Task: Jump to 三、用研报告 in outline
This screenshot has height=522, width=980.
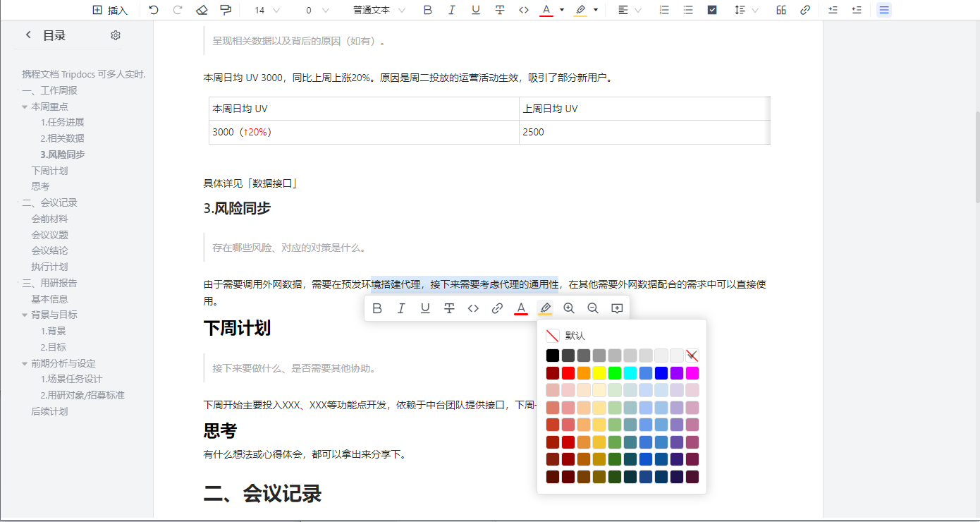Action: (x=49, y=283)
